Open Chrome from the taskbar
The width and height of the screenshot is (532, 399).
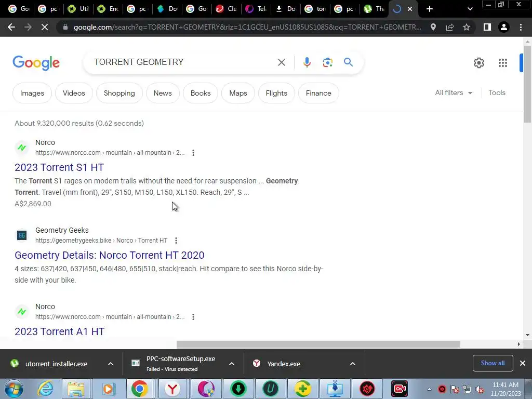(139, 389)
